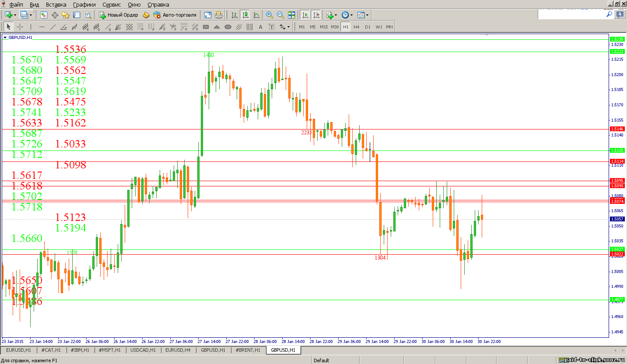
Task: Select the Fibonacci Fan tool
Action: click(162, 27)
